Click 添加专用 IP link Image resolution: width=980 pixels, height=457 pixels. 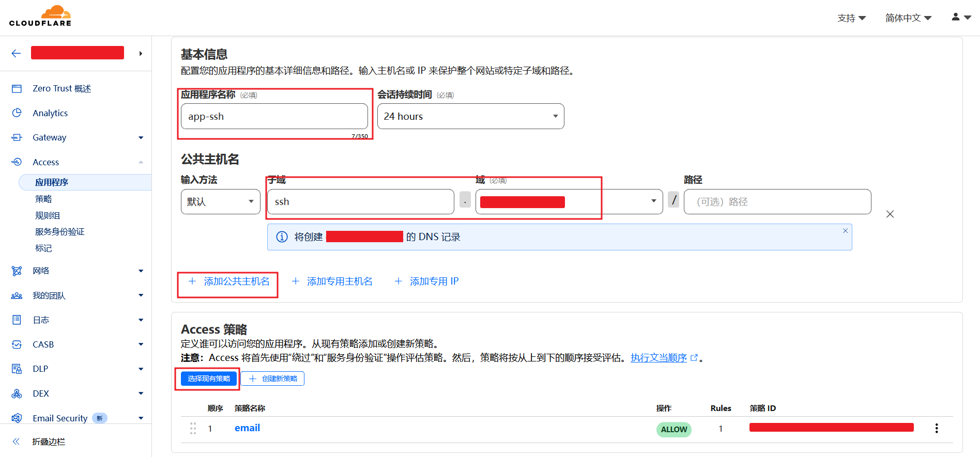click(x=426, y=281)
